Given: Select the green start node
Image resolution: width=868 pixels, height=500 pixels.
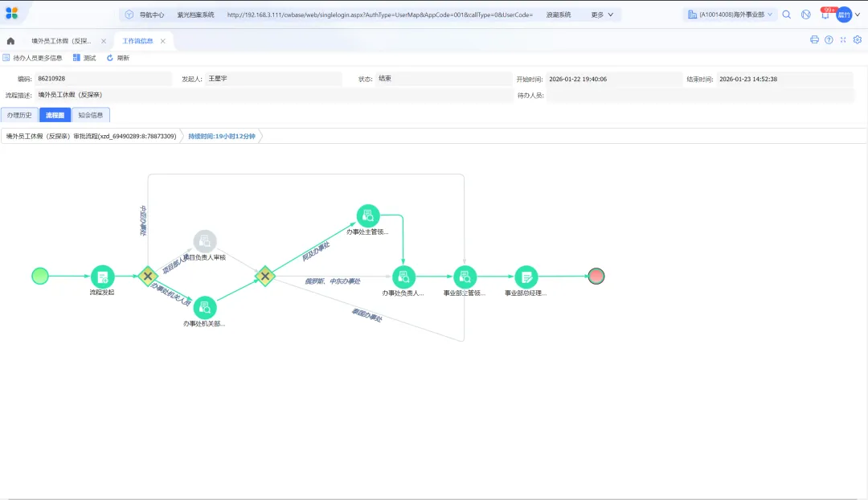Looking at the screenshot, I should tap(40, 276).
